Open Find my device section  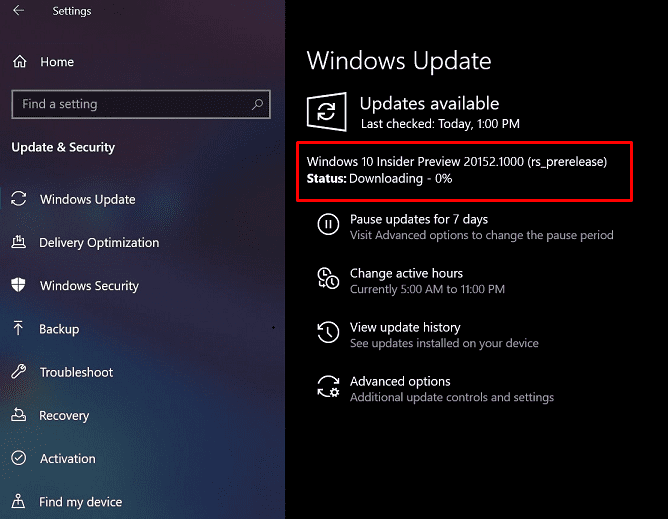point(81,502)
